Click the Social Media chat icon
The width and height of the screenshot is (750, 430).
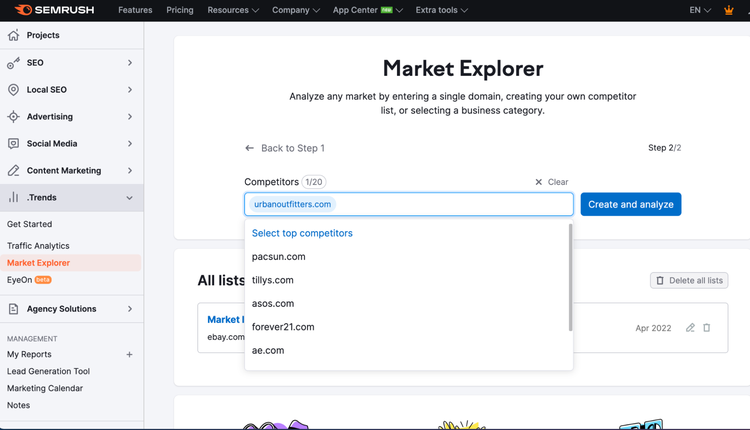pyautogui.click(x=13, y=143)
